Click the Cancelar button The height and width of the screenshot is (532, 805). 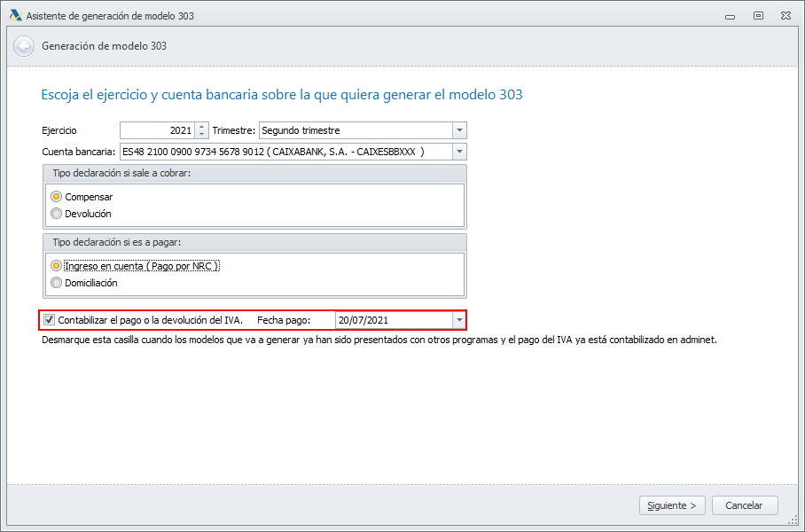[745, 505]
